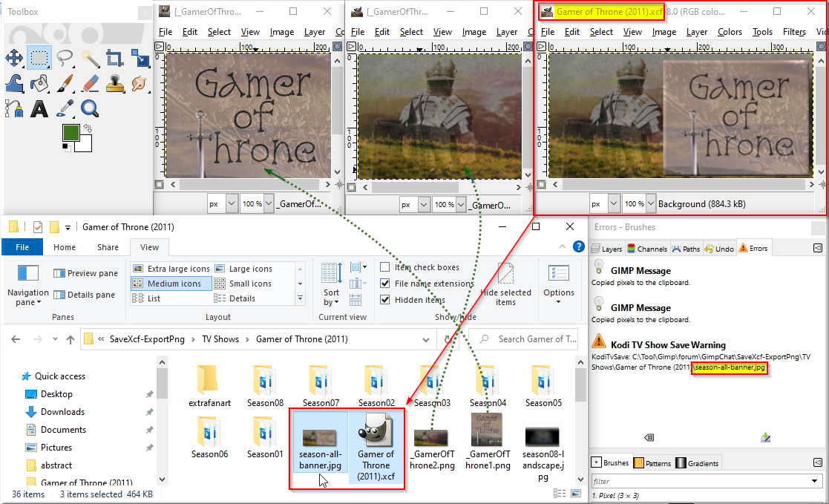The width and height of the screenshot is (829, 504).
Task: Click the green foreground color swatch
Action: pos(71,133)
